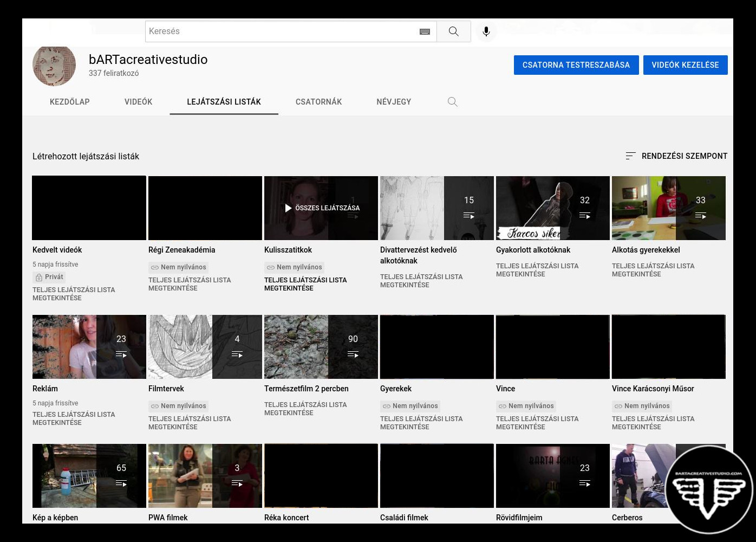Open the CSATORNÁK tab

point(319,102)
